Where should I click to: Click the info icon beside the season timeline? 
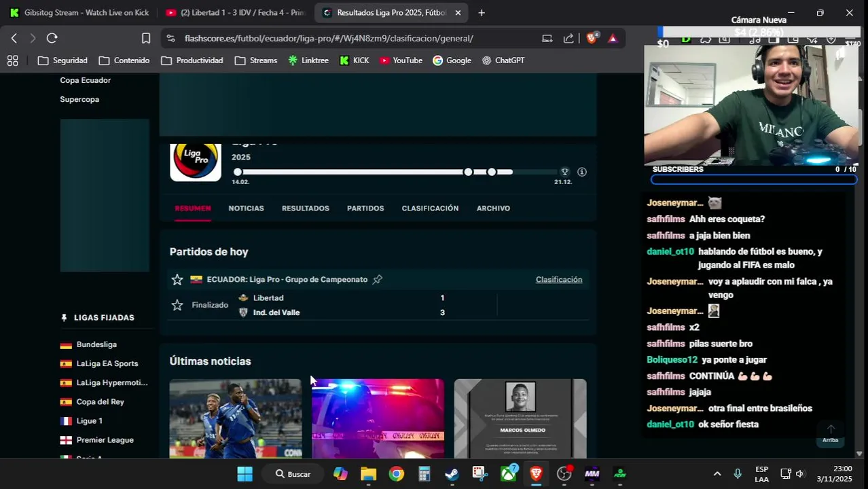(582, 172)
